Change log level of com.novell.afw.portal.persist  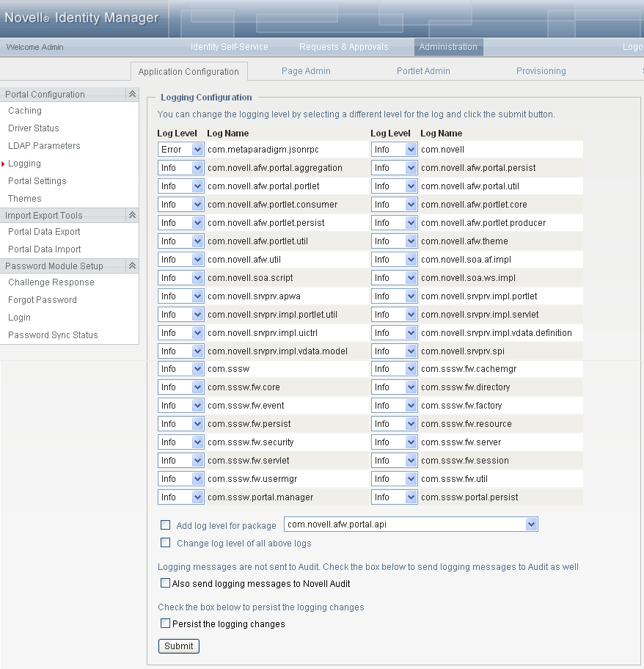(394, 168)
